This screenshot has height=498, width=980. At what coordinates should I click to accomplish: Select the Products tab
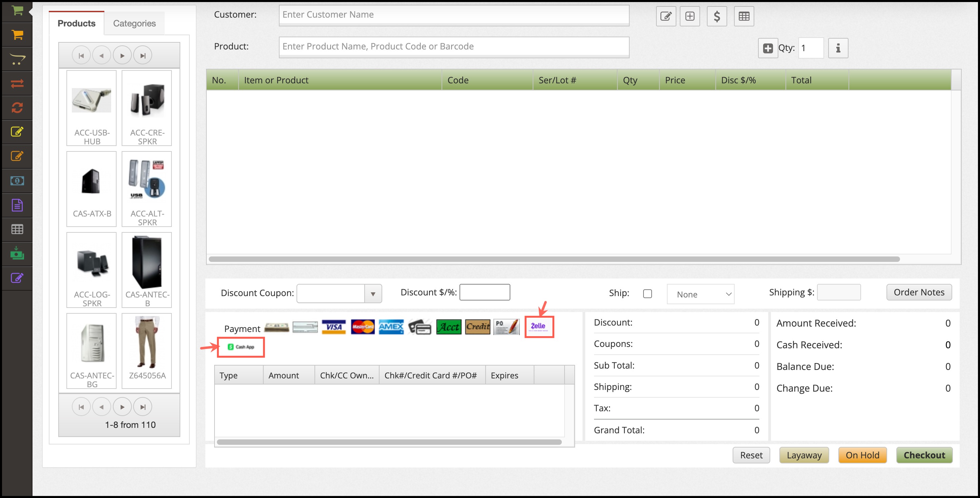tap(77, 24)
